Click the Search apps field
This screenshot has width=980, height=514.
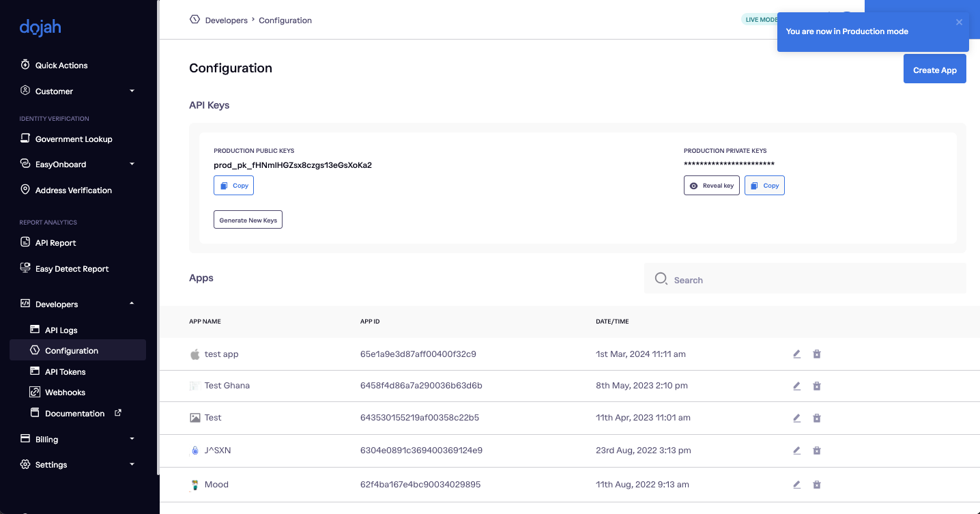pyautogui.click(x=805, y=279)
